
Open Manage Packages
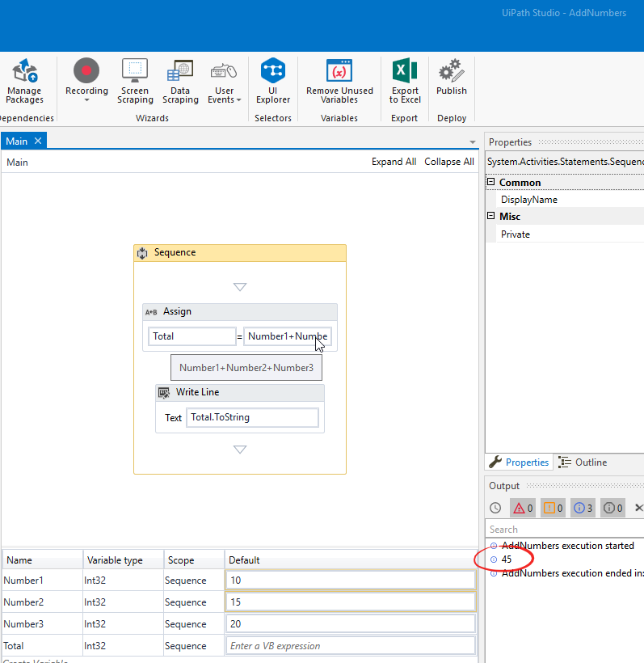point(25,82)
